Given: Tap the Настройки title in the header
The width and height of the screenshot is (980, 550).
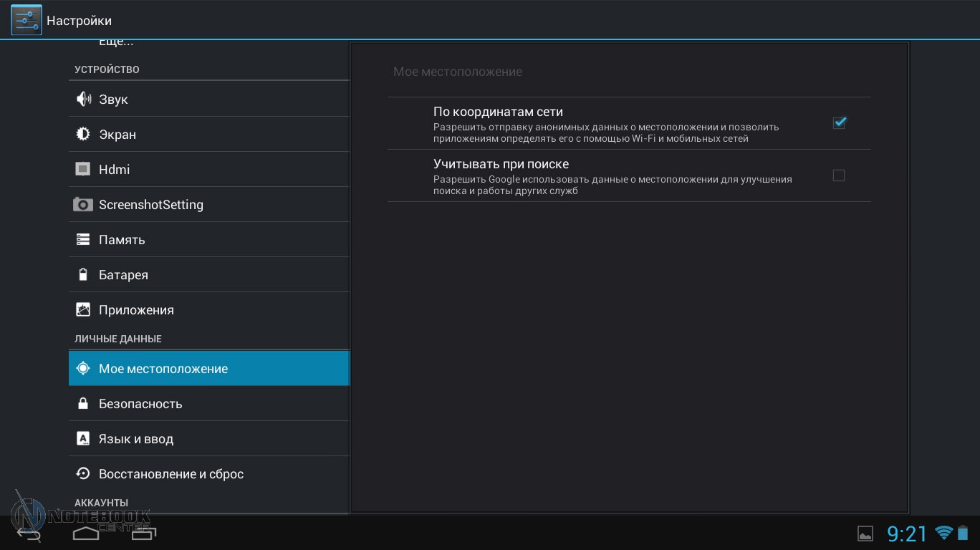Looking at the screenshot, I should coord(80,21).
